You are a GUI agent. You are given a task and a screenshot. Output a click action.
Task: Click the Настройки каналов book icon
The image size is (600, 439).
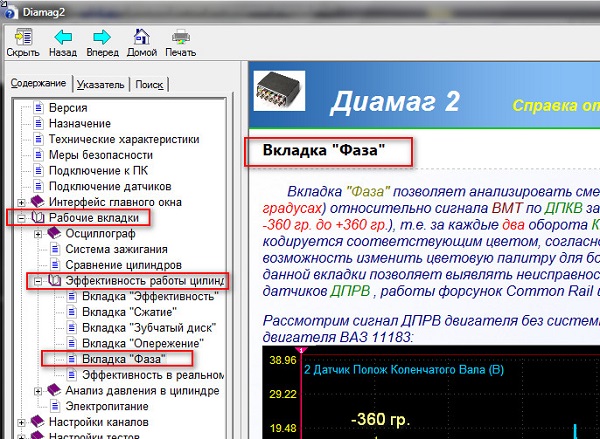pos(38,421)
